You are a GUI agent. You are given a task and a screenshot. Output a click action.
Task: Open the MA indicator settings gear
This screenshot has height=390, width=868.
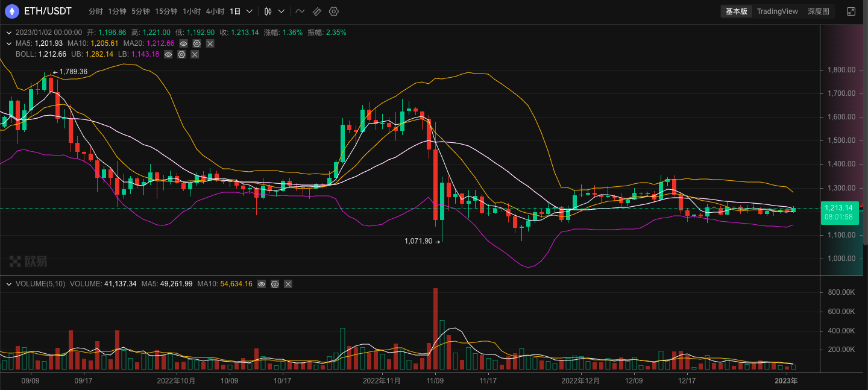(x=197, y=43)
